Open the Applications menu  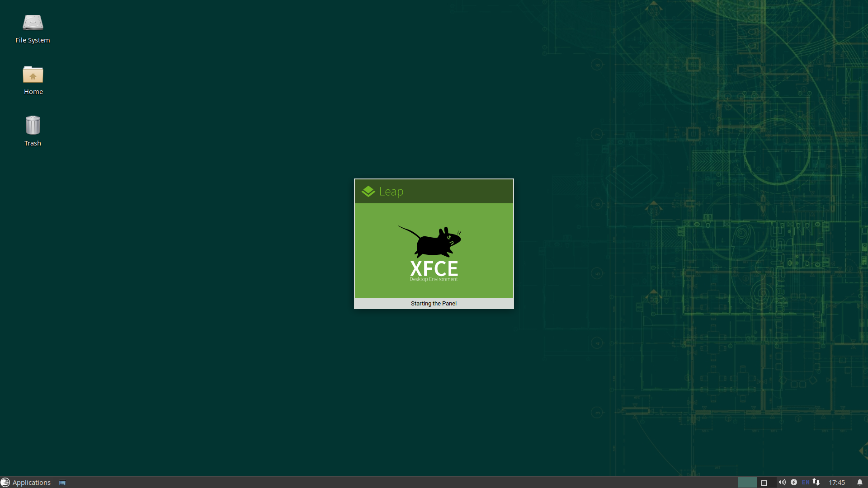point(31,482)
